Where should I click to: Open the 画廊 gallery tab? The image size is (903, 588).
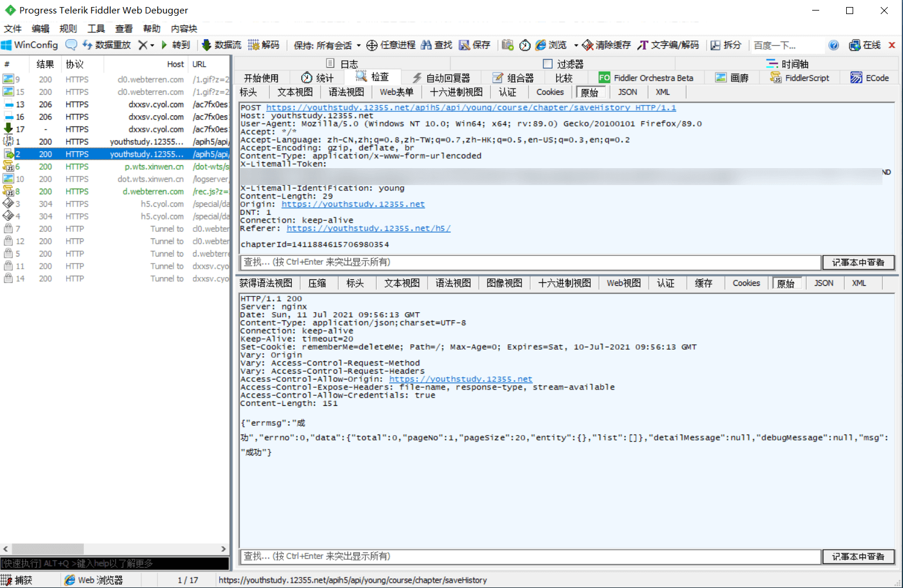point(732,78)
